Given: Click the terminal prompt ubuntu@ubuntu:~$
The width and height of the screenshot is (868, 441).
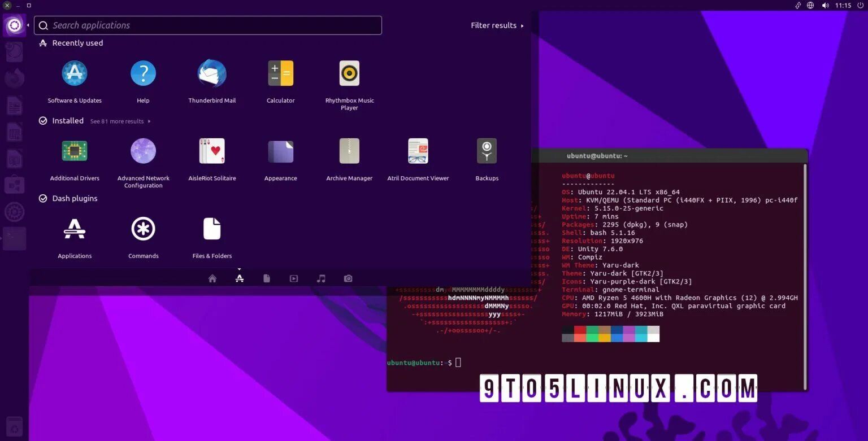Looking at the screenshot, I should pyautogui.click(x=419, y=363).
